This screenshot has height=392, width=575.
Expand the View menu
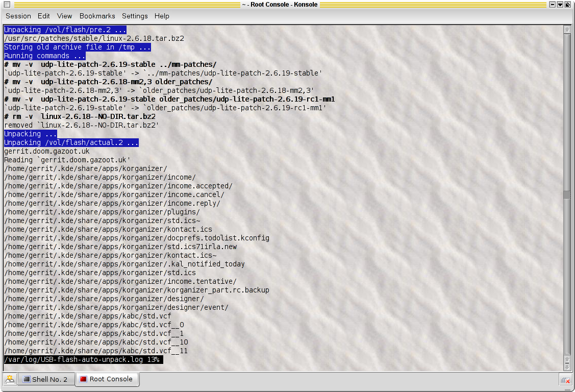pyautogui.click(x=64, y=16)
